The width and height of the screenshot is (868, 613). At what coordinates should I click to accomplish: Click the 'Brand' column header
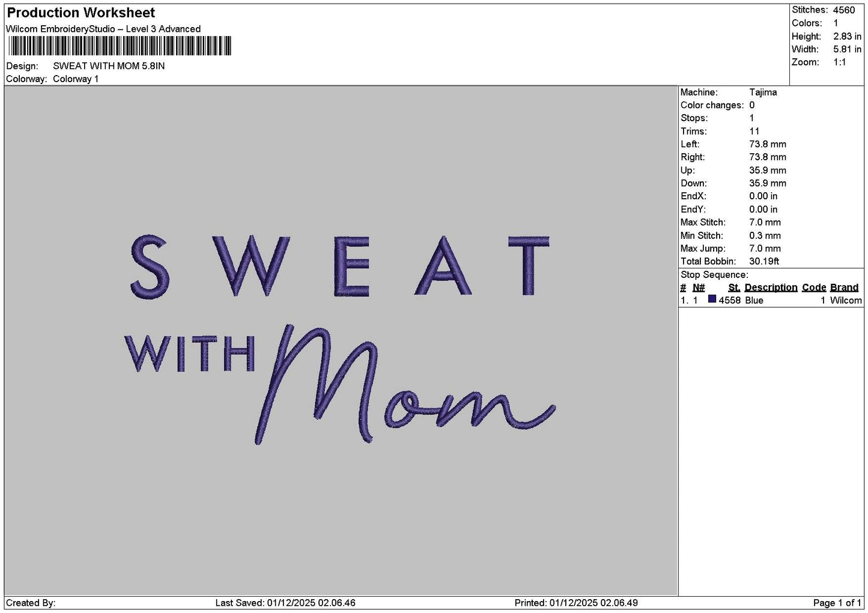(x=844, y=288)
